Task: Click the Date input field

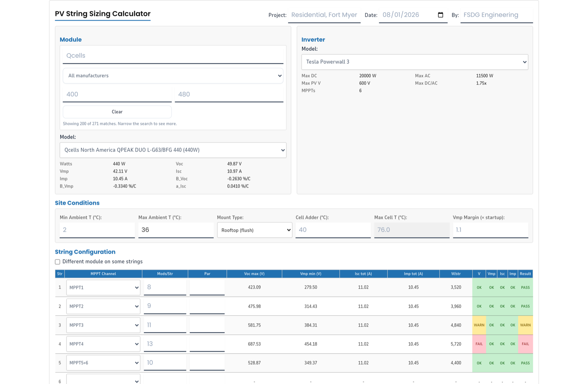Action: click(413, 15)
